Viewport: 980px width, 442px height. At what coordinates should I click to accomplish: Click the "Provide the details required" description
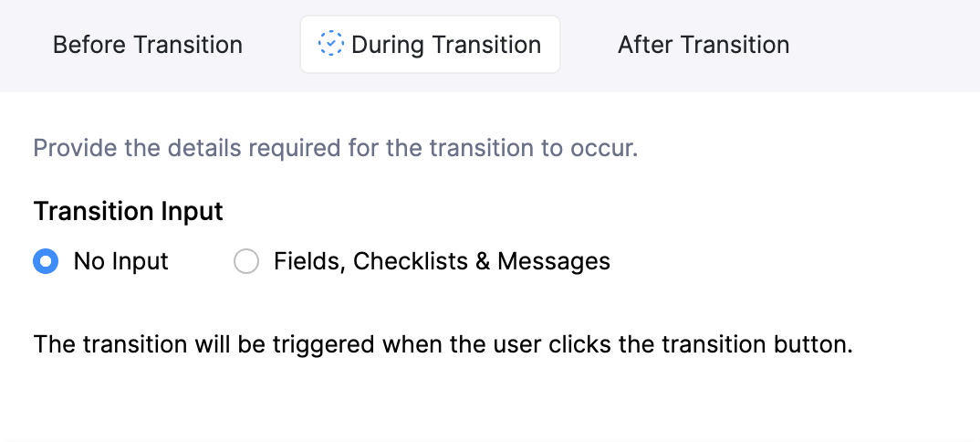[x=335, y=148]
